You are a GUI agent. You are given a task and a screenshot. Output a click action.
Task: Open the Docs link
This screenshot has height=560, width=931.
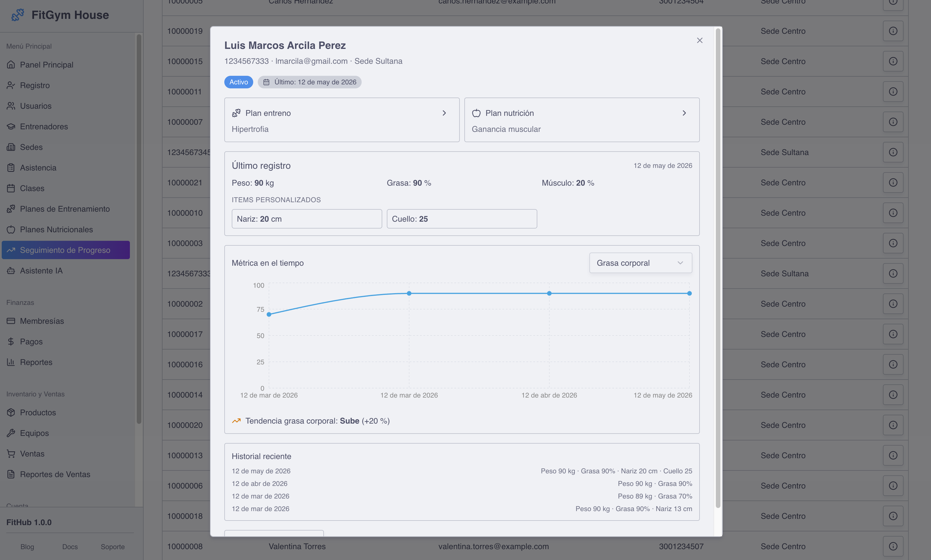coord(70,547)
